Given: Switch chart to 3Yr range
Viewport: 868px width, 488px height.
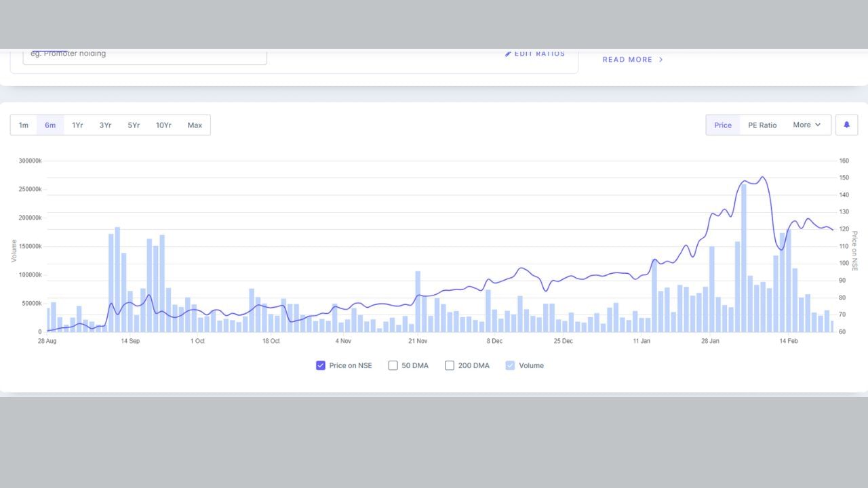Looking at the screenshot, I should (x=105, y=125).
